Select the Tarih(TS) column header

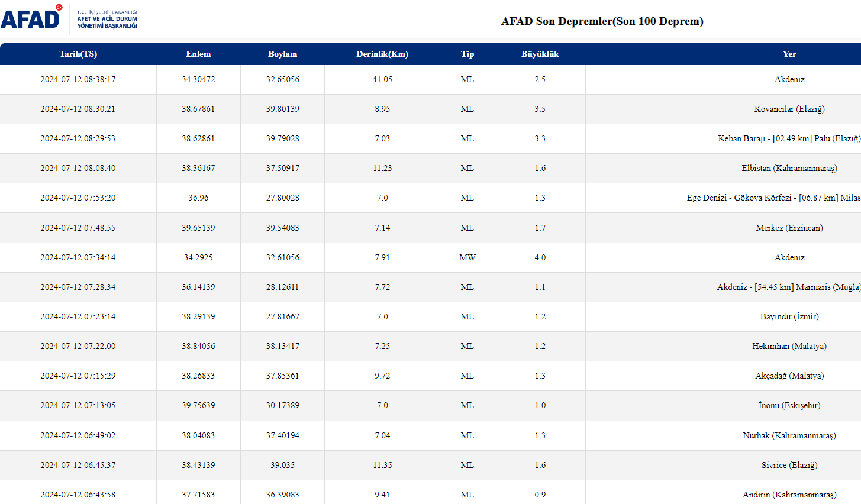coord(78,54)
